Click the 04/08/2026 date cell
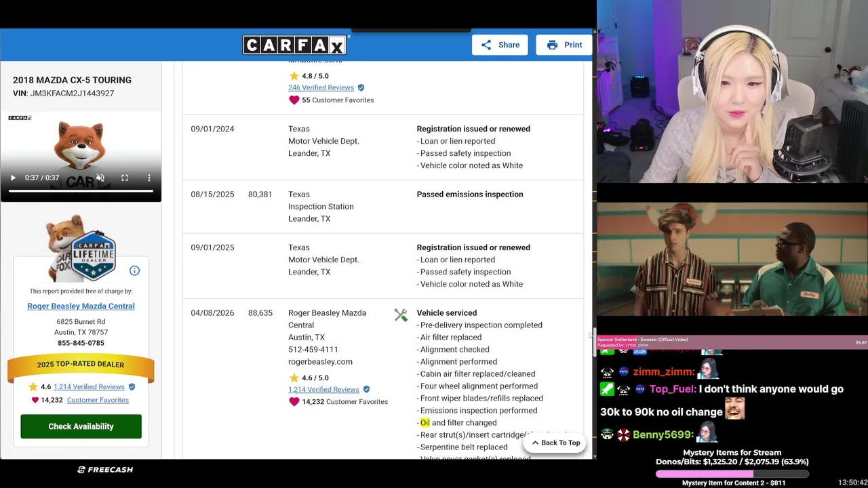The width and height of the screenshot is (868, 488). coord(212,312)
